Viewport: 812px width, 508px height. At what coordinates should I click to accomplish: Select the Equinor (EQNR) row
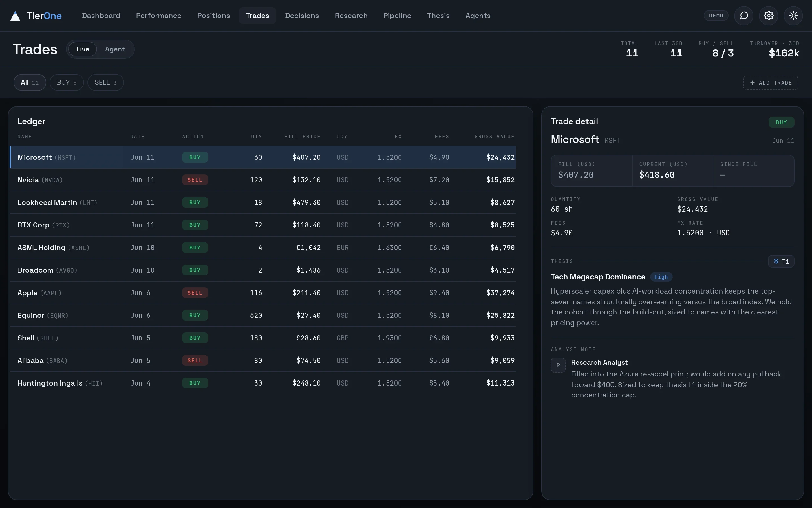[263, 315]
